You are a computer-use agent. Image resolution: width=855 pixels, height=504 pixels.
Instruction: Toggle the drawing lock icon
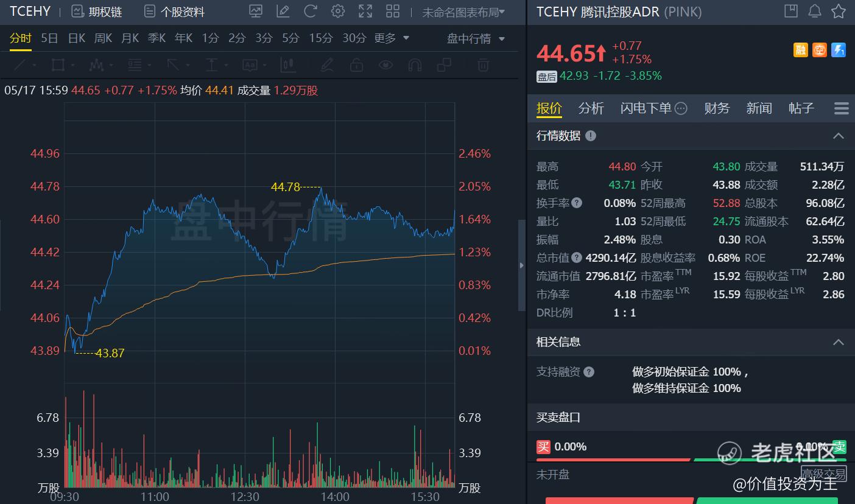[x=357, y=65]
